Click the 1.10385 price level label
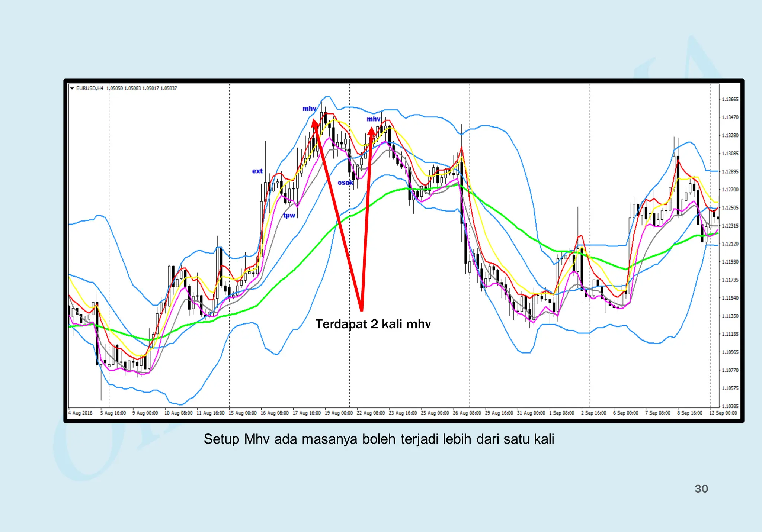 click(730, 406)
